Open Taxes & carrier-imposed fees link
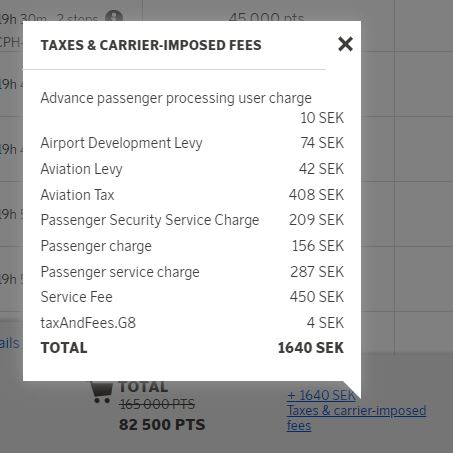 tap(356, 418)
